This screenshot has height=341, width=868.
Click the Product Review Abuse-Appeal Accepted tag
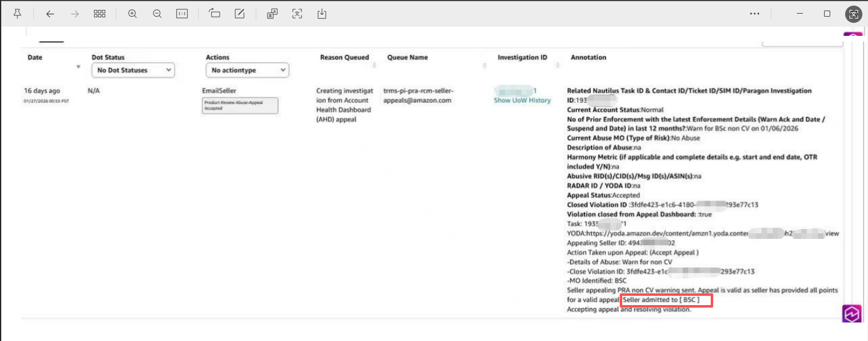click(240, 105)
